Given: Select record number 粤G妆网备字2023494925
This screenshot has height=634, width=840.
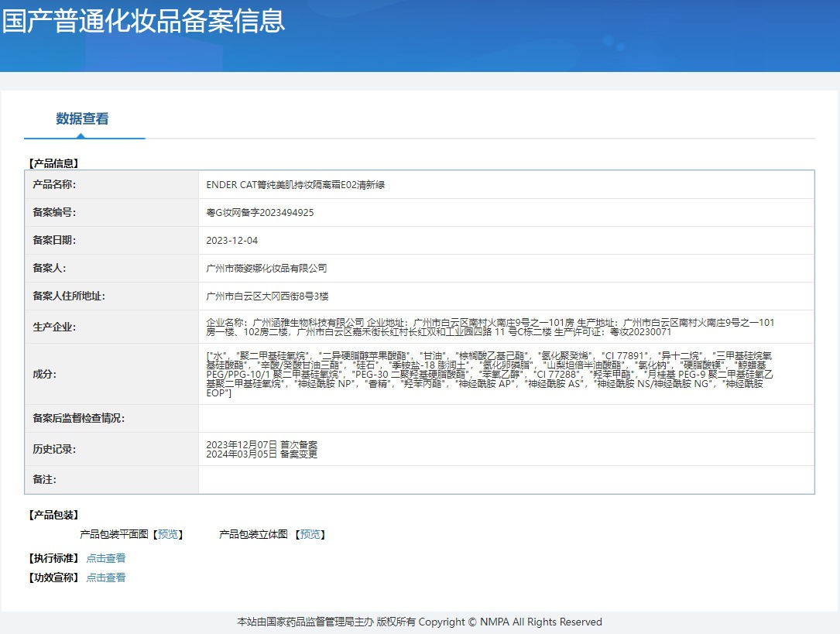Looking at the screenshot, I should click(x=260, y=213).
